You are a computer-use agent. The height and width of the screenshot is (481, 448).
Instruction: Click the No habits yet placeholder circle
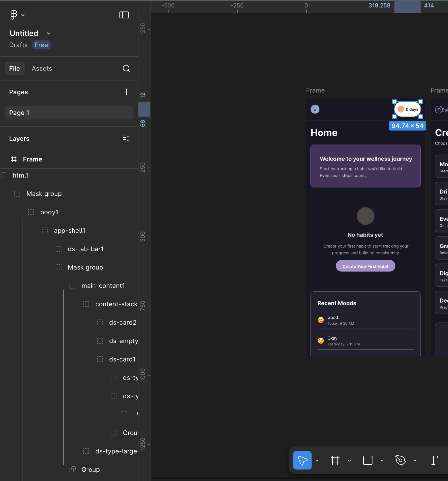click(x=366, y=216)
